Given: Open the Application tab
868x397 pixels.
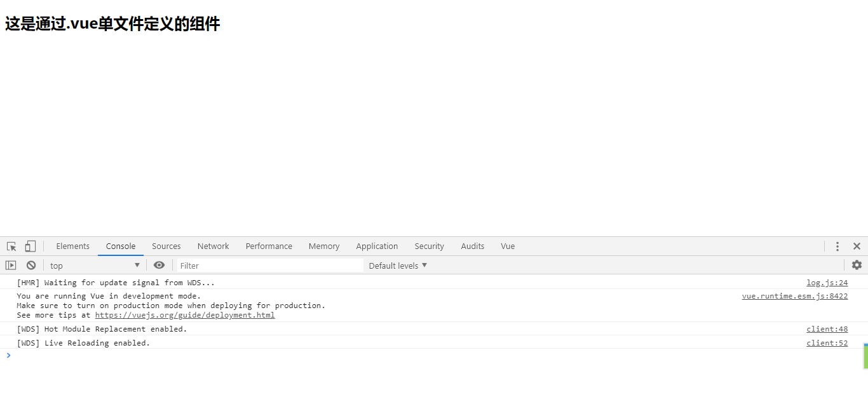Looking at the screenshot, I should (x=377, y=246).
